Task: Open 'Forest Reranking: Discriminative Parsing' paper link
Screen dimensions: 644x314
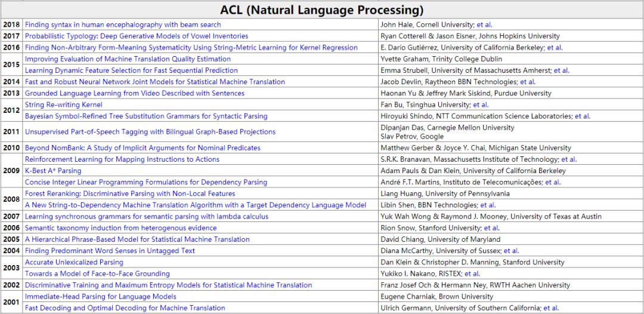Action: 130,193
